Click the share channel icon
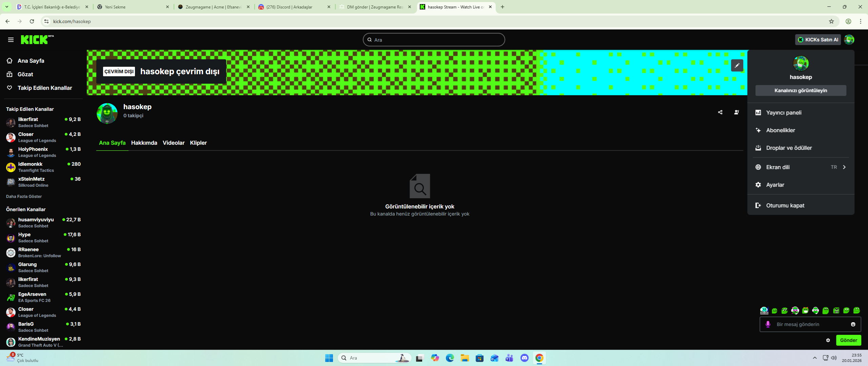868x366 pixels. (720, 112)
